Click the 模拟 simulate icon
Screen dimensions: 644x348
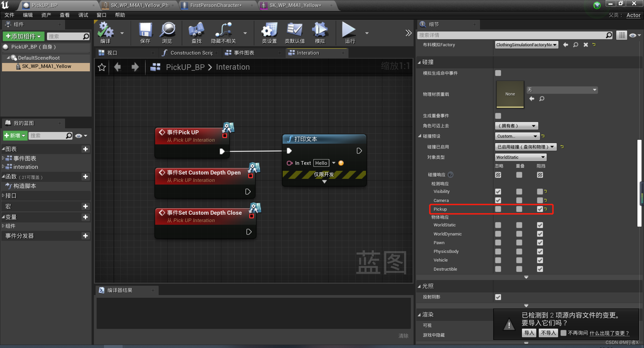[320, 32]
